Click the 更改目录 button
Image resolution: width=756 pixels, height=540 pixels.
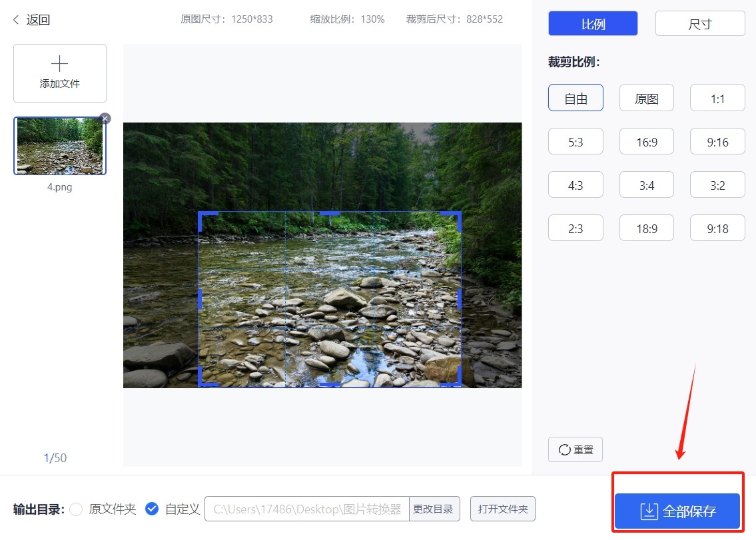click(433, 509)
